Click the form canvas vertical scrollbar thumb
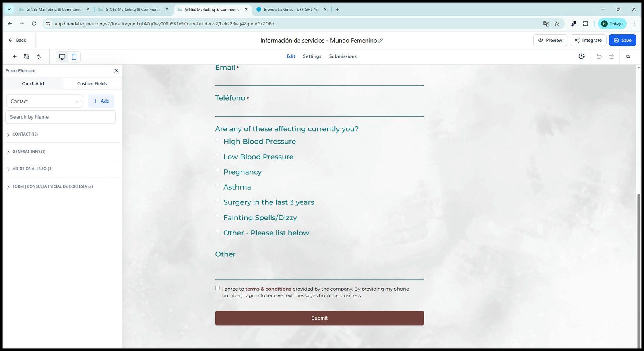 pos(639,270)
